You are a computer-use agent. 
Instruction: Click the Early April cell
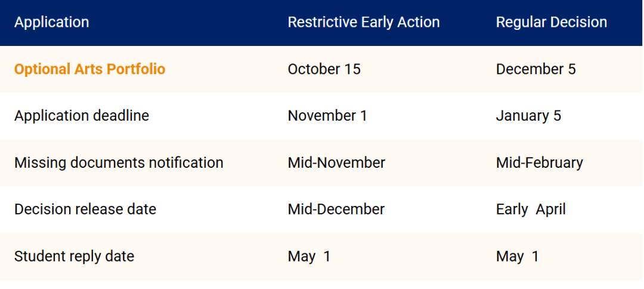[x=531, y=210]
